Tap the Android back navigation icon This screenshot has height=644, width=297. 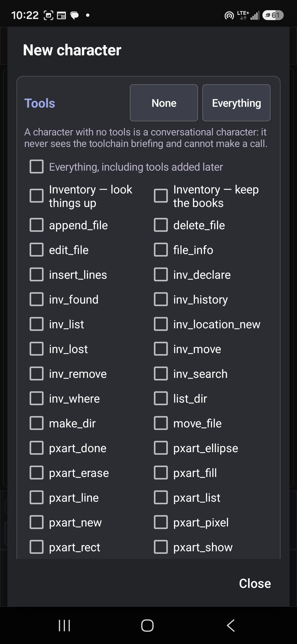pyautogui.click(x=231, y=626)
